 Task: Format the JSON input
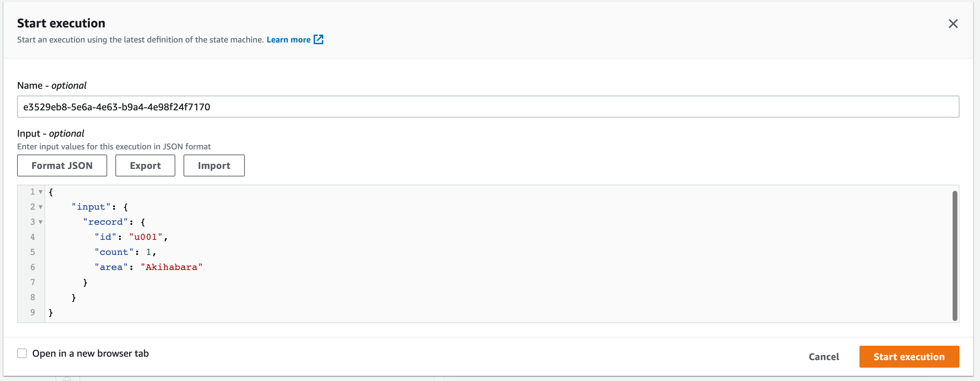62,165
